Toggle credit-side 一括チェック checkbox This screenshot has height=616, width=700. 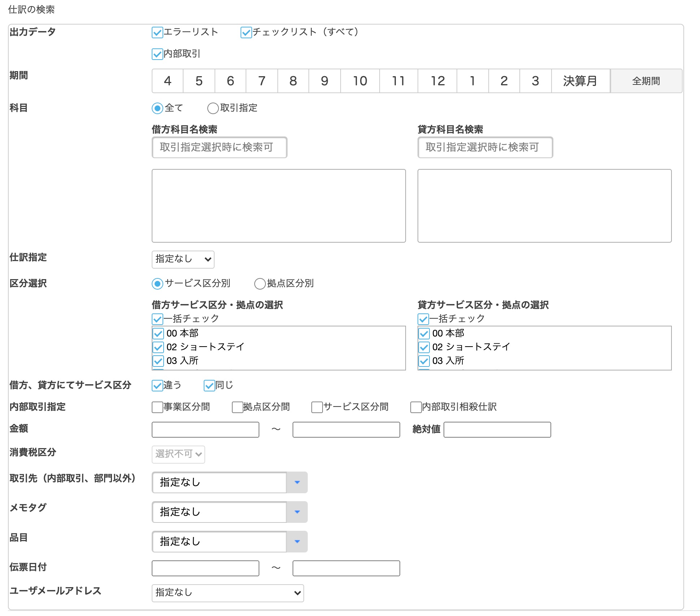click(x=423, y=319)
